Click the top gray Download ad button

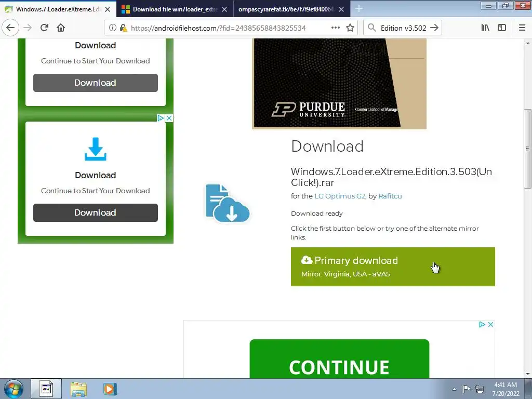pyautogui.click(x=96, y=83)
